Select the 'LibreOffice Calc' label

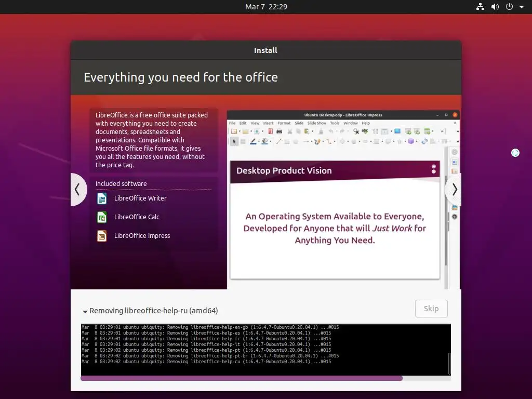click(x=137, y=217)
